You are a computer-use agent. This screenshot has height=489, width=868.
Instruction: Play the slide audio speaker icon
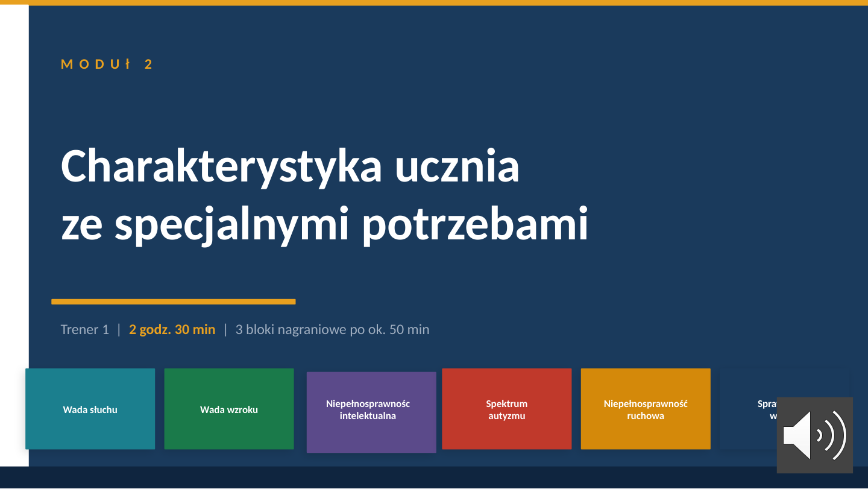click(814, 435)
